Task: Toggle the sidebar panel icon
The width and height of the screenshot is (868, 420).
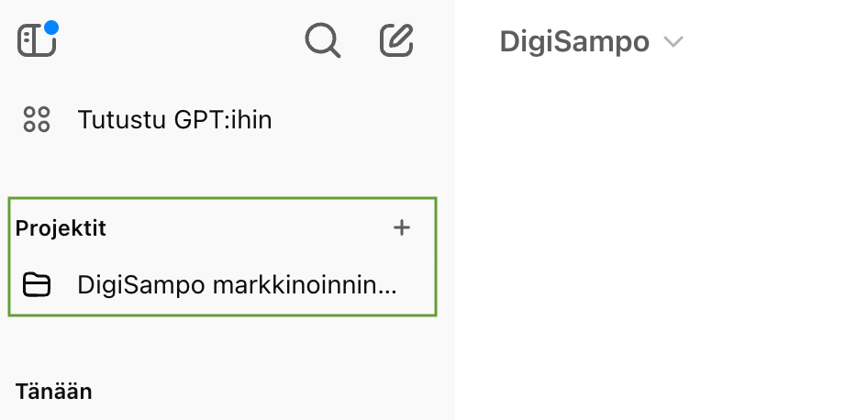Action: point(36,40)
